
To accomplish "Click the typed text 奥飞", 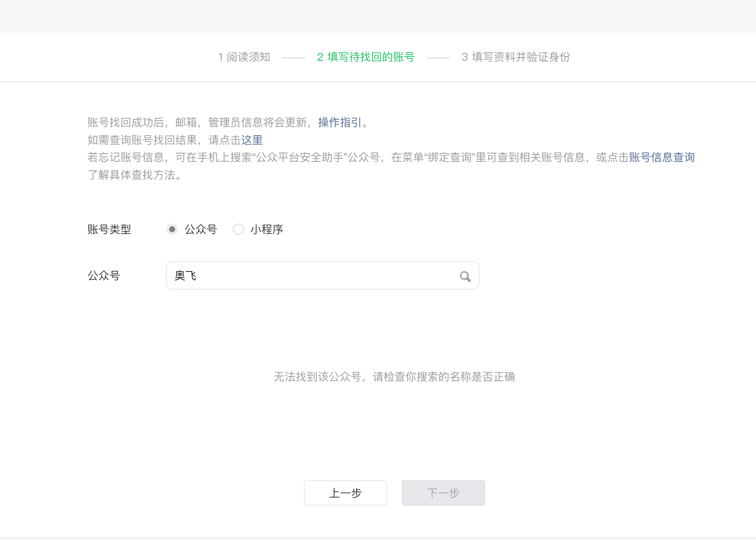I will point(185,276).
